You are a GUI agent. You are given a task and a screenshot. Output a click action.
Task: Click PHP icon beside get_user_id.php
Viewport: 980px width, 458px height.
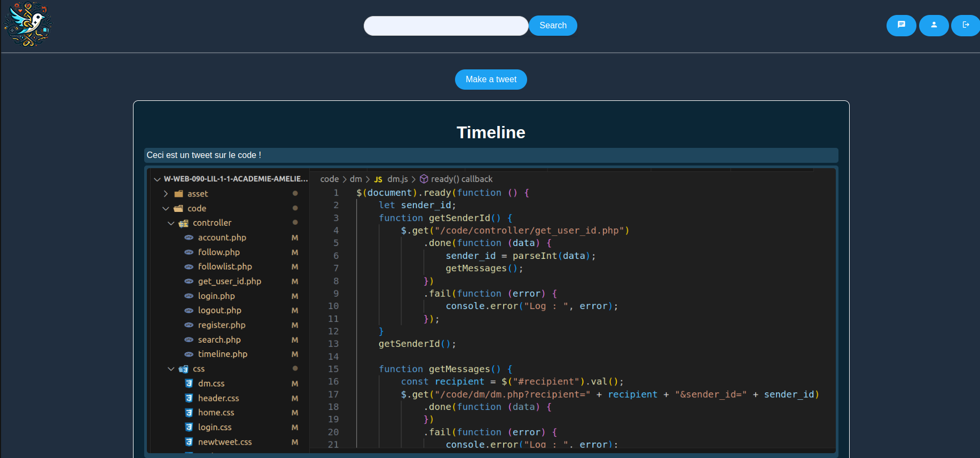[189, 281]
